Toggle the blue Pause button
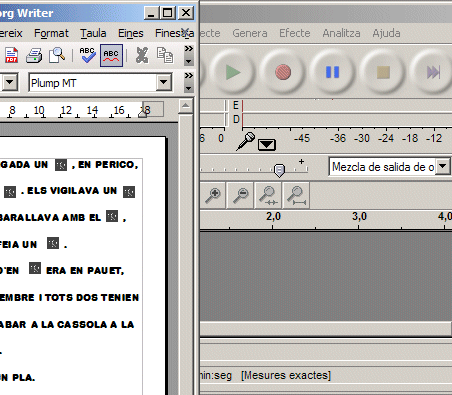Image resolution: width=452 pixels, height=395 pixels. coord(332,72)
